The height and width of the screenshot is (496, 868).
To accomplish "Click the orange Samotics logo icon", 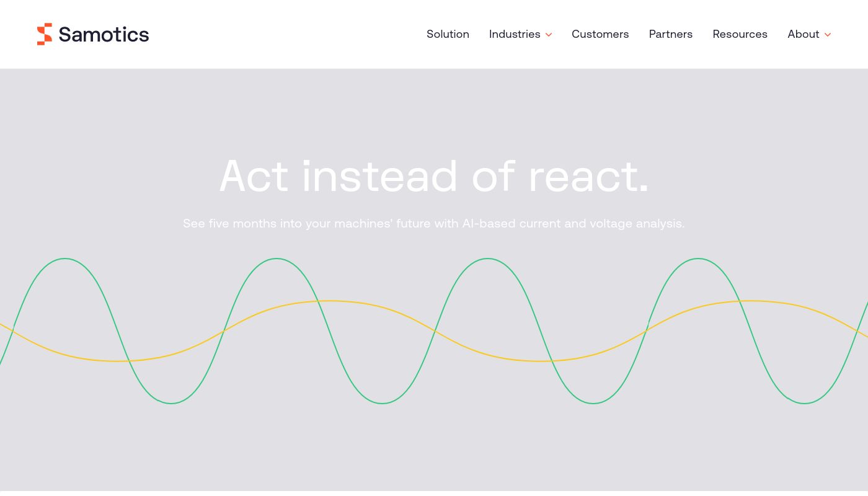I will (45, 34).
